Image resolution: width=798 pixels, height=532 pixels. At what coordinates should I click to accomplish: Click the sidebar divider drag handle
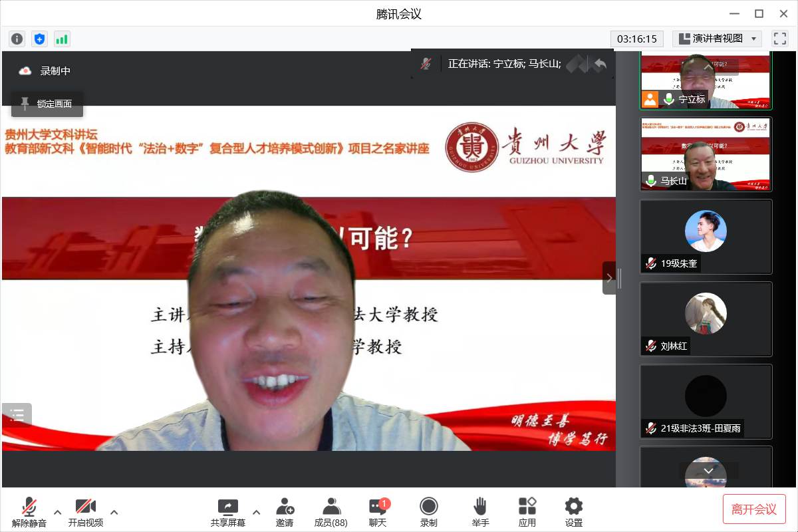pyautogui.click(x=620, y=278)
